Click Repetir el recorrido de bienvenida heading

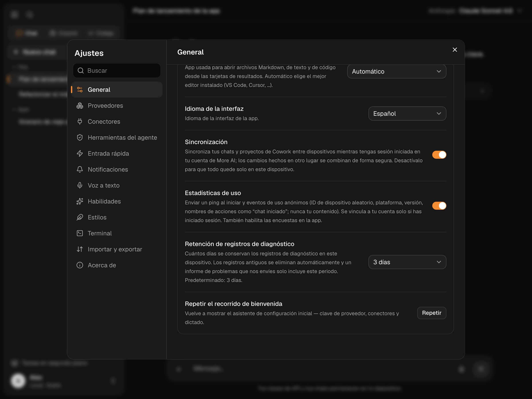(233, 304)
